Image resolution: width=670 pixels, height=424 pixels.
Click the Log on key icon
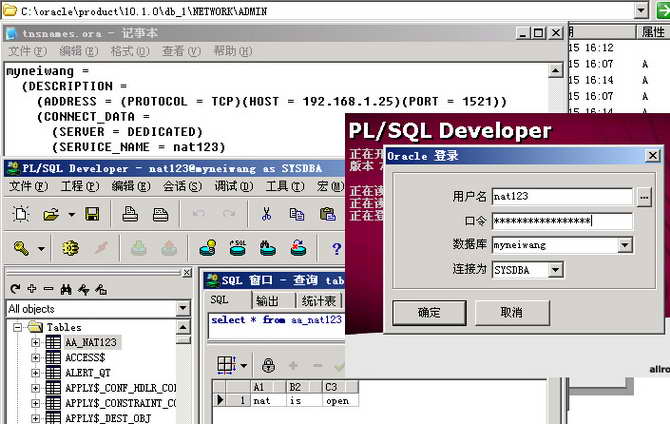coord(22,248)
